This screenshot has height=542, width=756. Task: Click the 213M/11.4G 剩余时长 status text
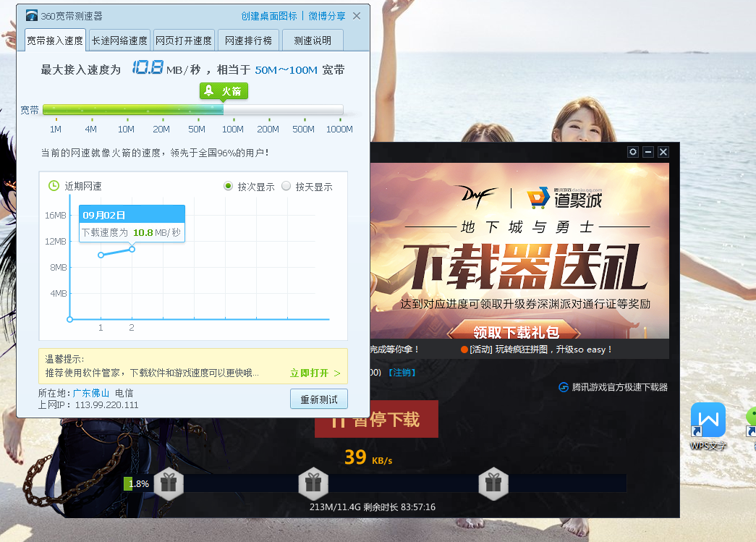coord(373,507)
